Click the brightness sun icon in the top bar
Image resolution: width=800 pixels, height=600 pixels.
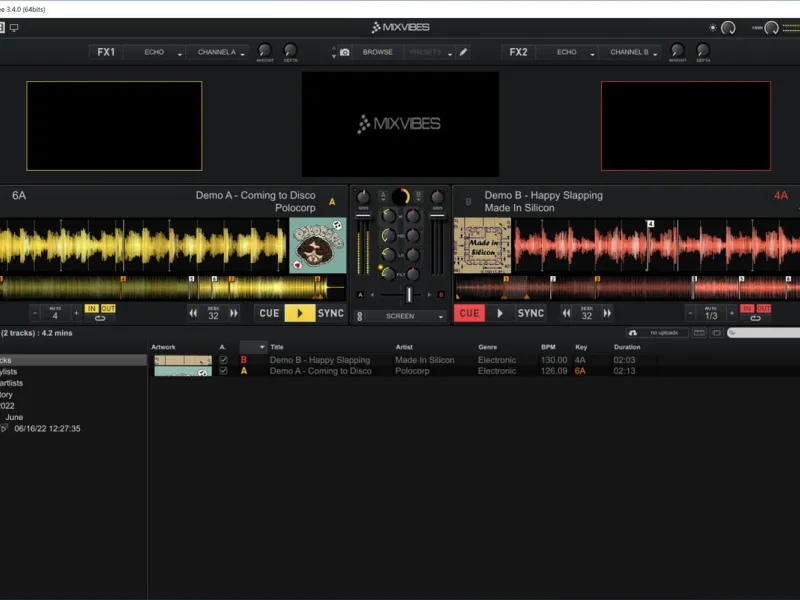click(x=713, y=28)
